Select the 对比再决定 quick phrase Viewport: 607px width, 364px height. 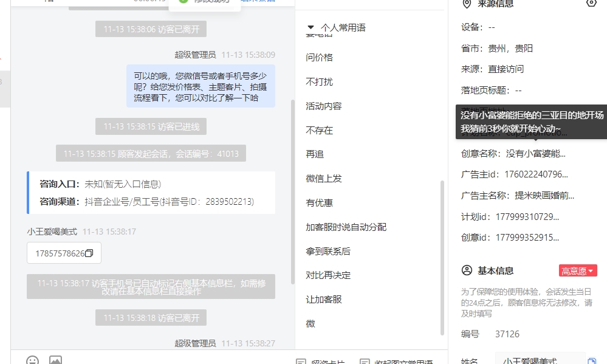tap(328, 275)
